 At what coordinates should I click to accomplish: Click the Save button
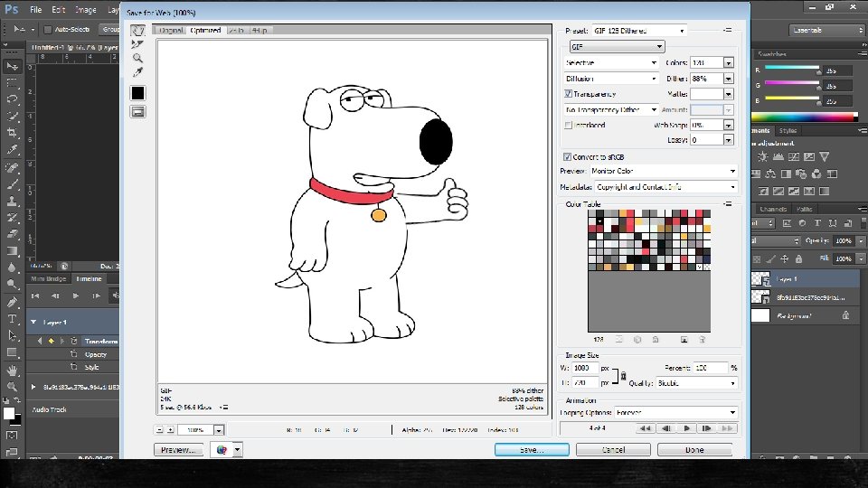[x=532, y=450]
